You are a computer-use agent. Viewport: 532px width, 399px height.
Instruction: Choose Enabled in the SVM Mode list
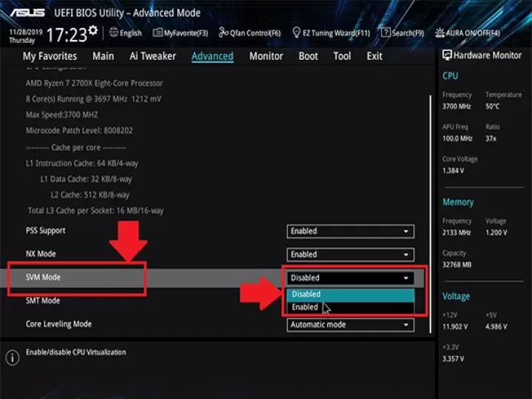(x=350, y=307)
